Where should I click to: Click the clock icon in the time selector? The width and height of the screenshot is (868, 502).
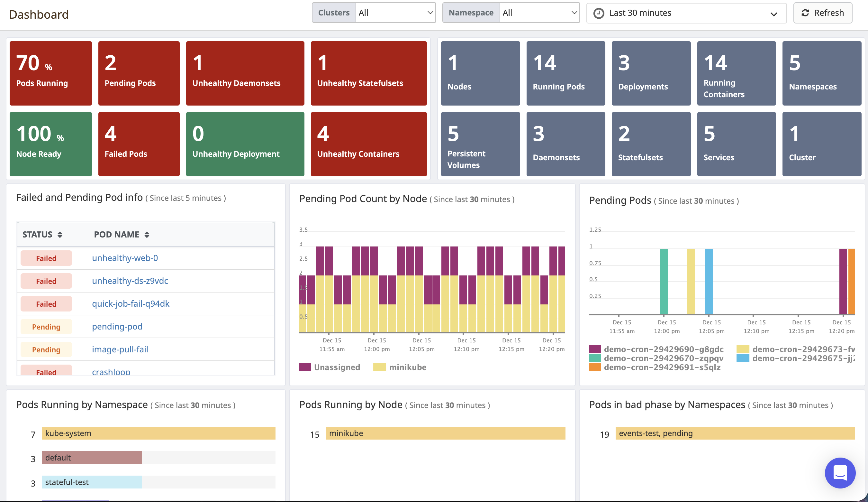pos(599,13)
